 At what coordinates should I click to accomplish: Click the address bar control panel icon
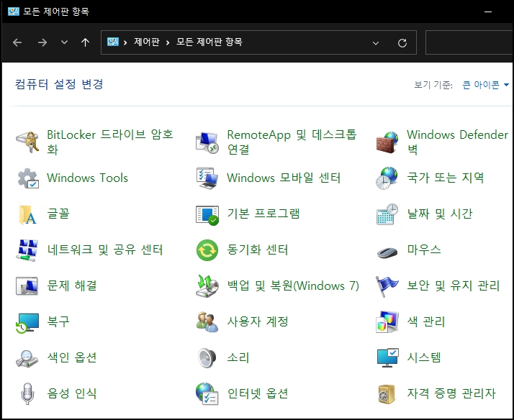tap(113, 42)
